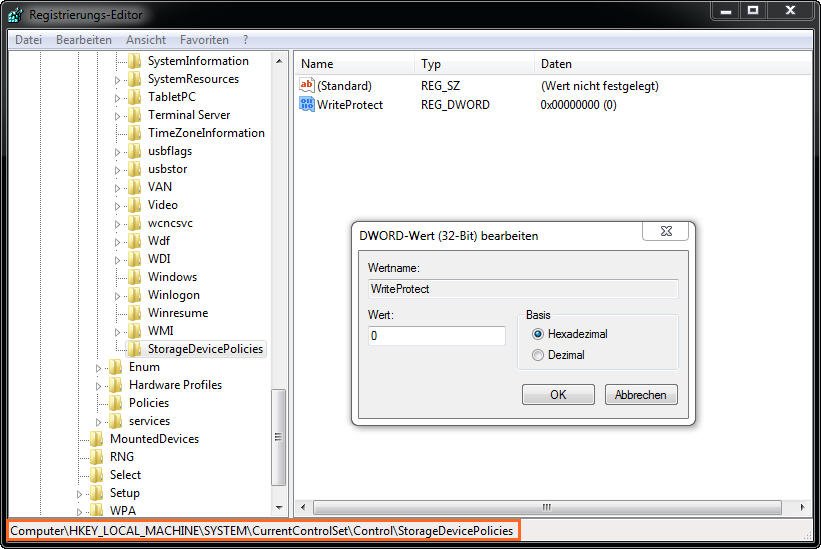
Task: Select the Select key in tree
Action: (125, 475)
